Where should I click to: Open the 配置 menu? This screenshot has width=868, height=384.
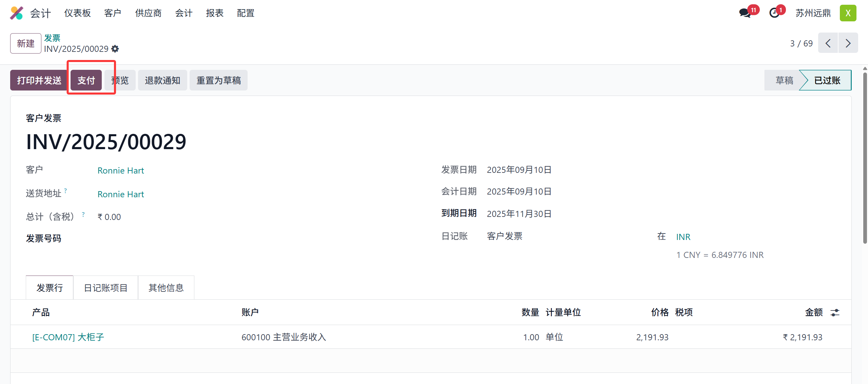[245, 13]
